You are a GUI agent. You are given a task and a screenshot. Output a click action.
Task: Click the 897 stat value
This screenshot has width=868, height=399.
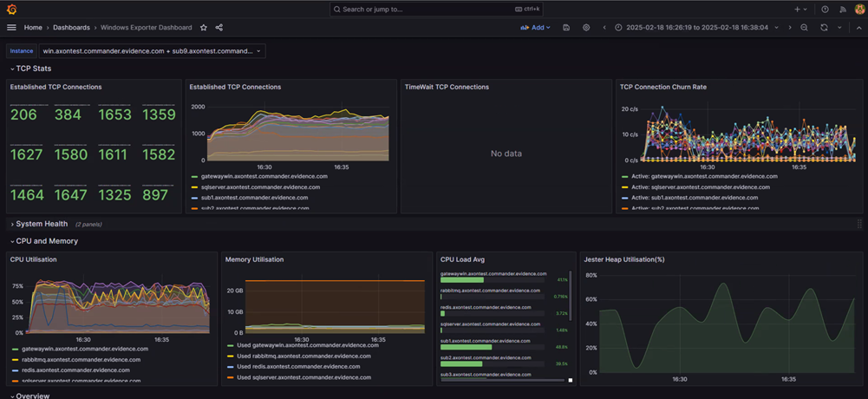coord(154,195)
